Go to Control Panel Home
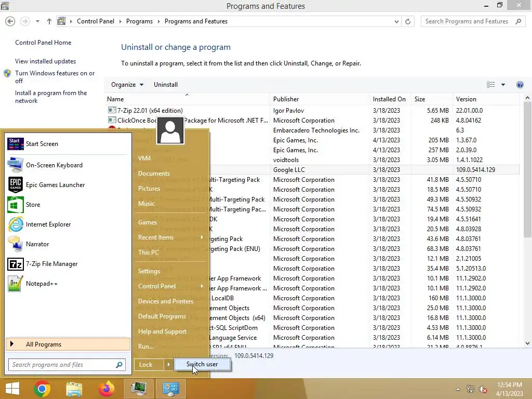 (x=43, y=43)
